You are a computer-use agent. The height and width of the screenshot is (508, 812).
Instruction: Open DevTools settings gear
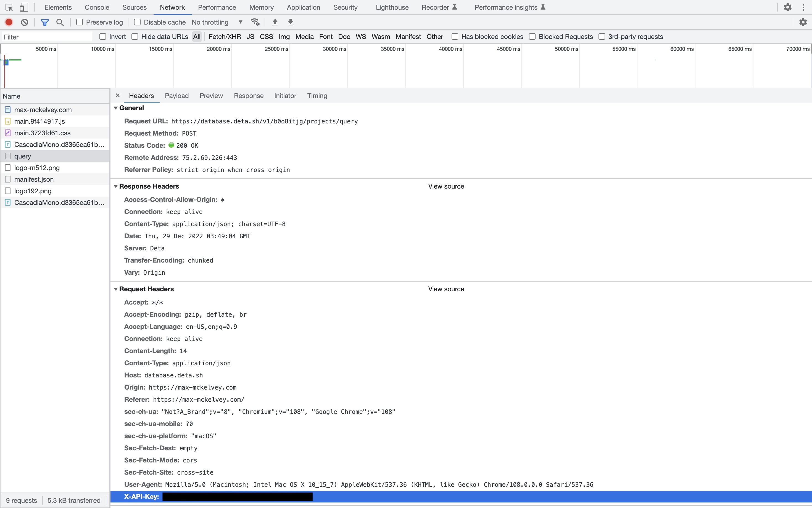click(x=787, y=7)
